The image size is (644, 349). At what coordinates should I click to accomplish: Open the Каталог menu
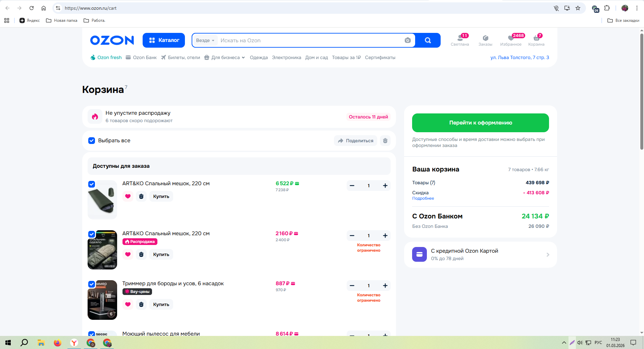point(164,40)
